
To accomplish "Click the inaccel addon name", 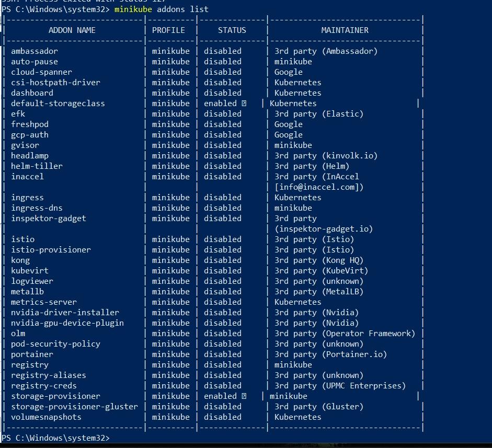I will point(27,177).
